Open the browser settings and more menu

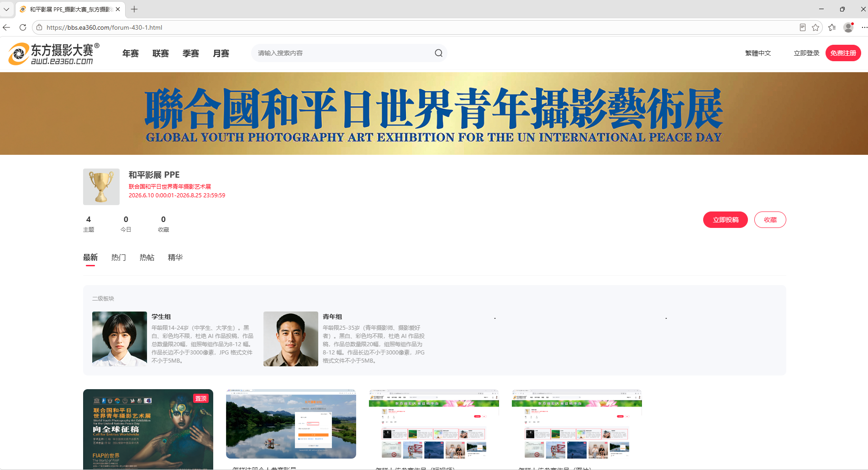[x=864, y=27]
